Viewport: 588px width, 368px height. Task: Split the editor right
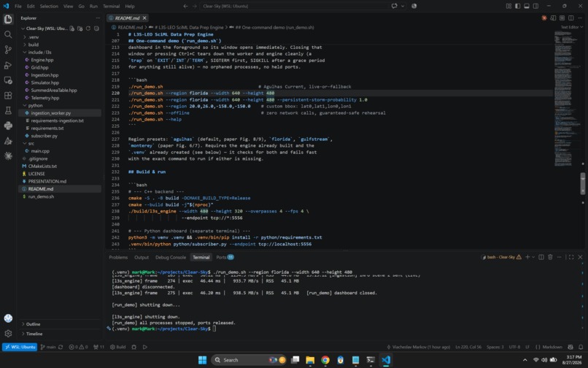(570, 18)
